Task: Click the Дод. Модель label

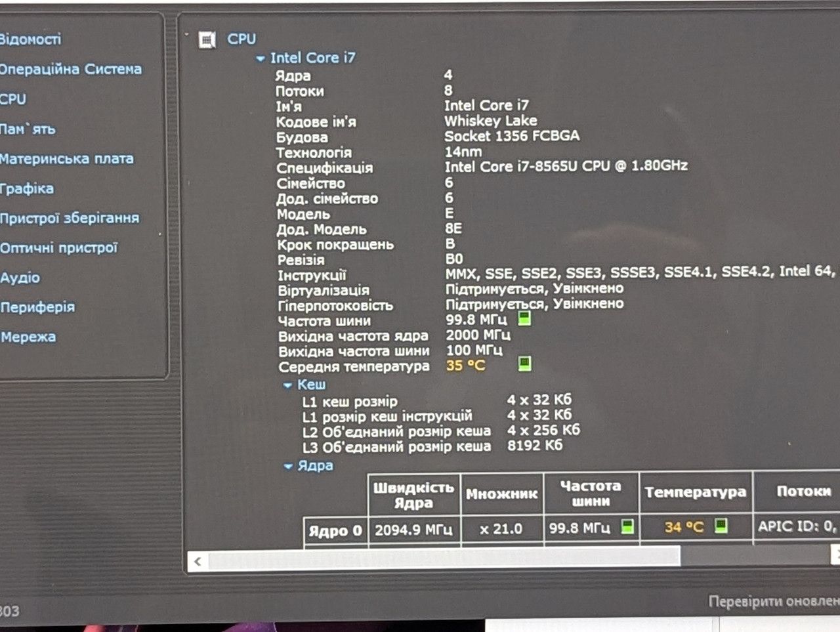Action: pyautogui.click(x=322, y=230)
